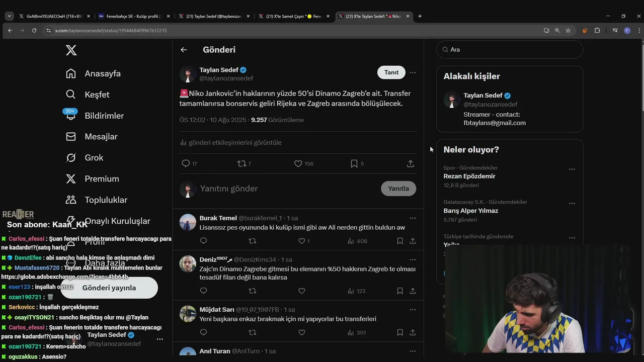View gönderi etkileşimlerini görüntüle analytics
The height and width of the screenshot is (362, 644).
coord(231,143)
